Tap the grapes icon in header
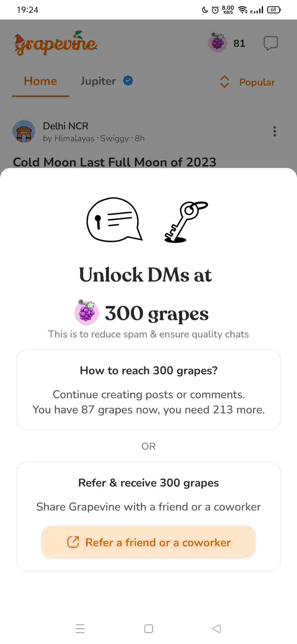 coord(218,43)
